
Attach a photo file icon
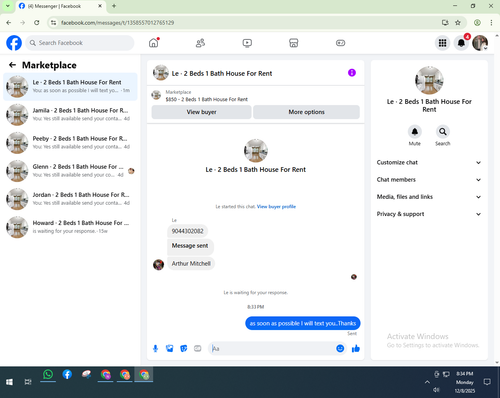tap(170, 349)
